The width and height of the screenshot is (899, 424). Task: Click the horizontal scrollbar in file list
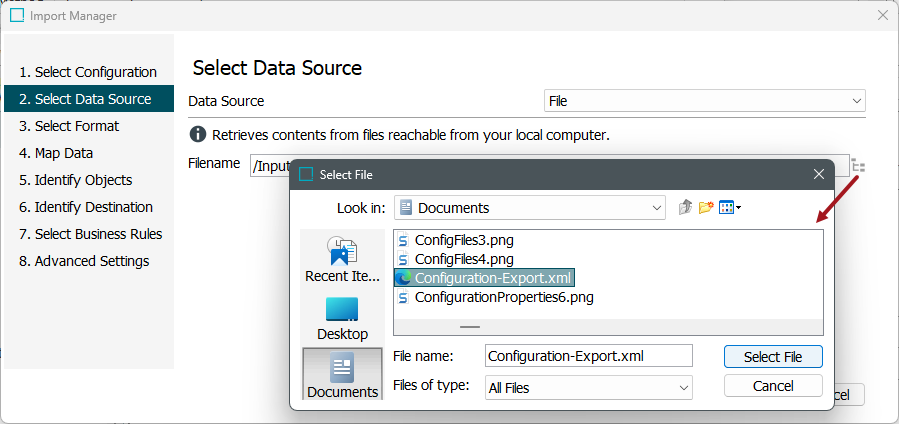pyautogui.click(x=469, y=327)
